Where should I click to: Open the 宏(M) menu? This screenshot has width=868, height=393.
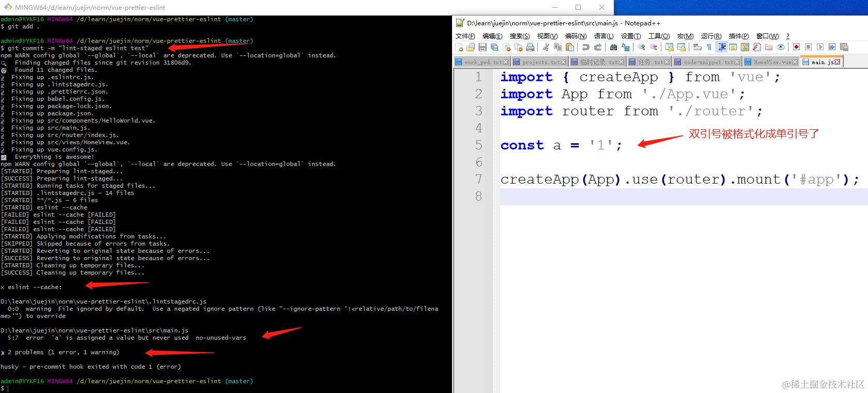click(685, 36)
